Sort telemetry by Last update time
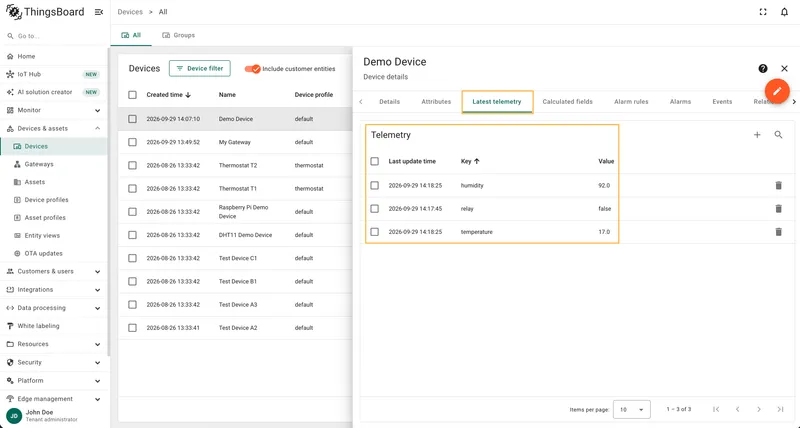The width and height of the screenshot is (800, 428). coord(412,161)
